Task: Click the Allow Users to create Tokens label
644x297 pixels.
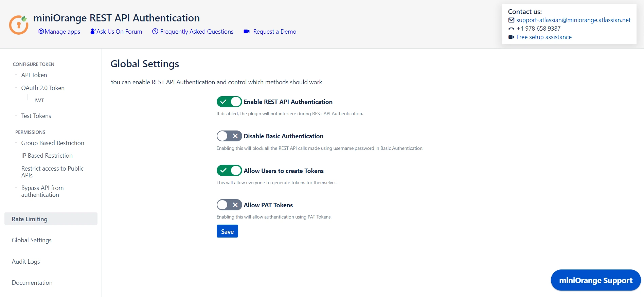Action: coord(284,171)
